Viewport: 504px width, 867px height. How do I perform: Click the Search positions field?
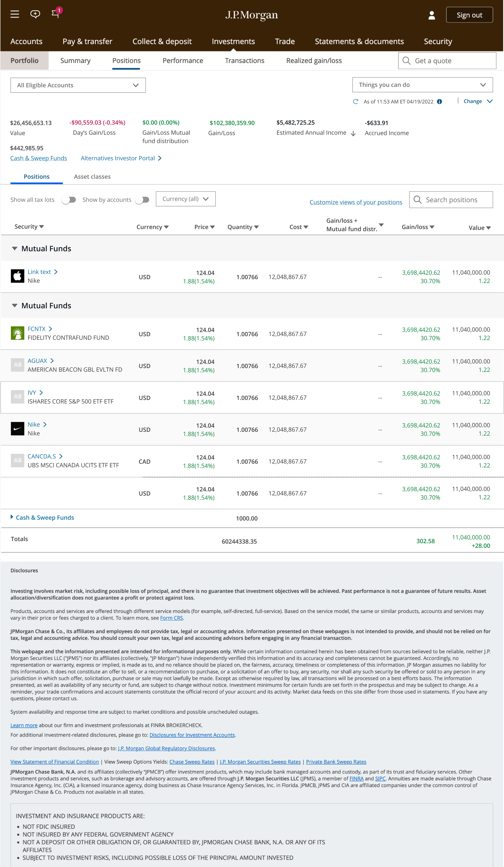click(x=451, y=200)
